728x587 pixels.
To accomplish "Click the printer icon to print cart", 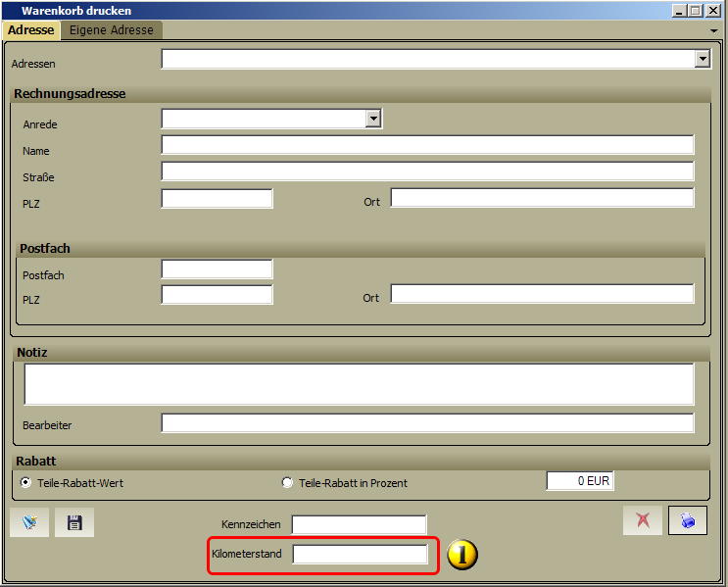I will pyautogui.click(x=688, y=520).
